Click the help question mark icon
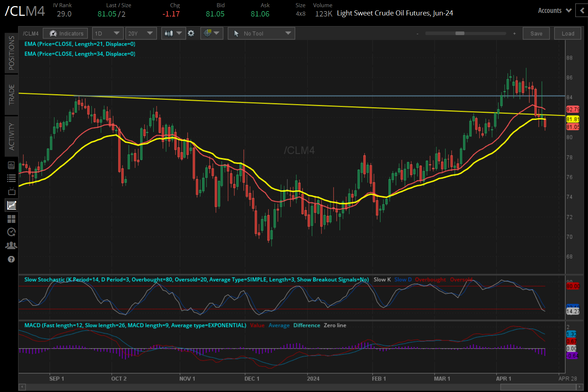The height and width of the screenshot is (392, 588). [x=11, y=259]
